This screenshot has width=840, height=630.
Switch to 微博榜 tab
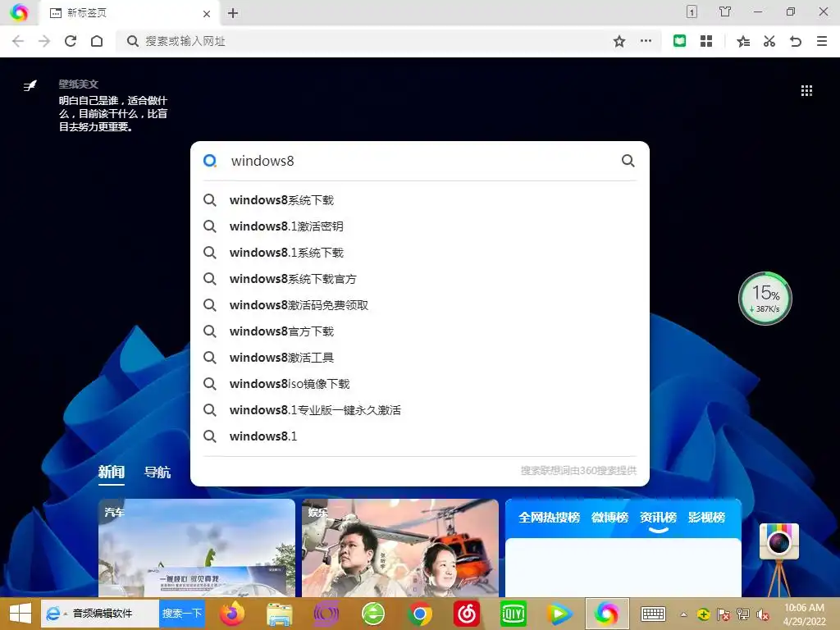[609, 518]
